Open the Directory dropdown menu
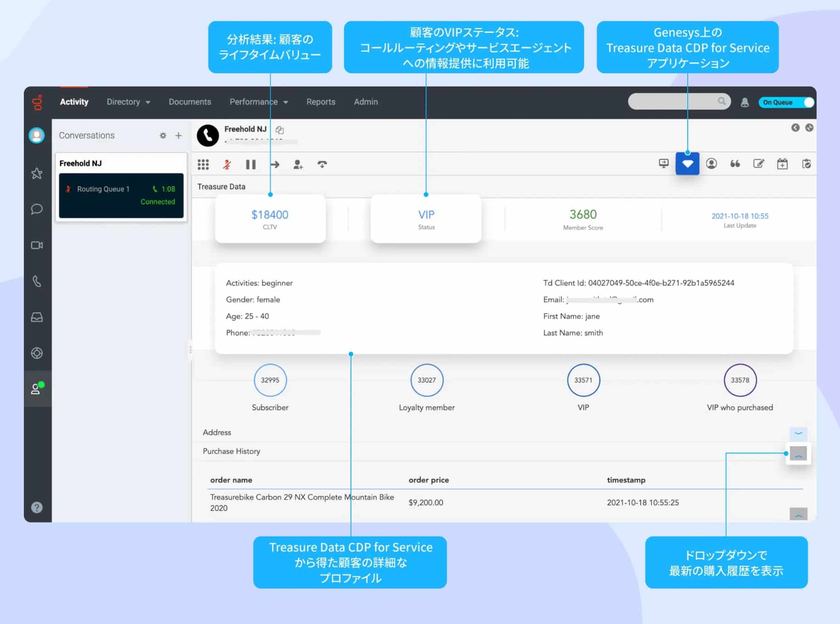 point(128,102)
